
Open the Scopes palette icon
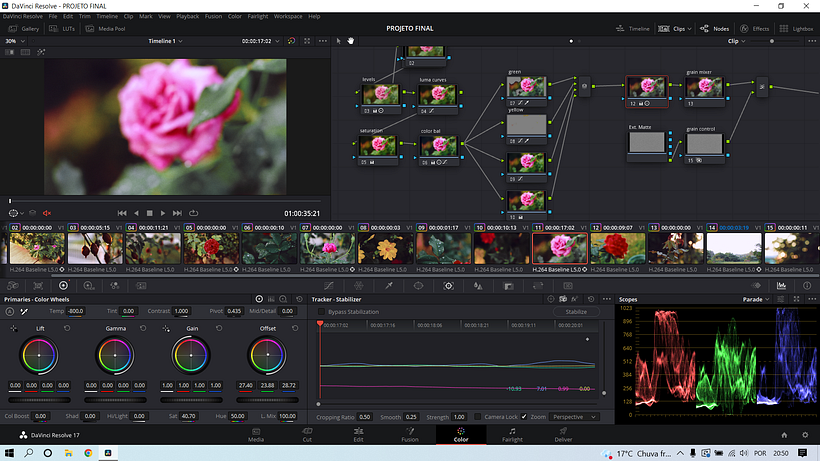pos(781,286)
